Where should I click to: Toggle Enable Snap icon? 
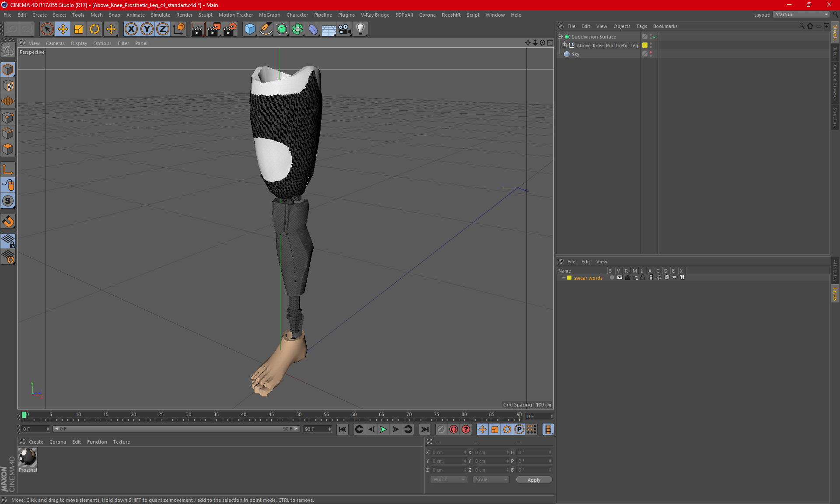[x=8, y=221]
